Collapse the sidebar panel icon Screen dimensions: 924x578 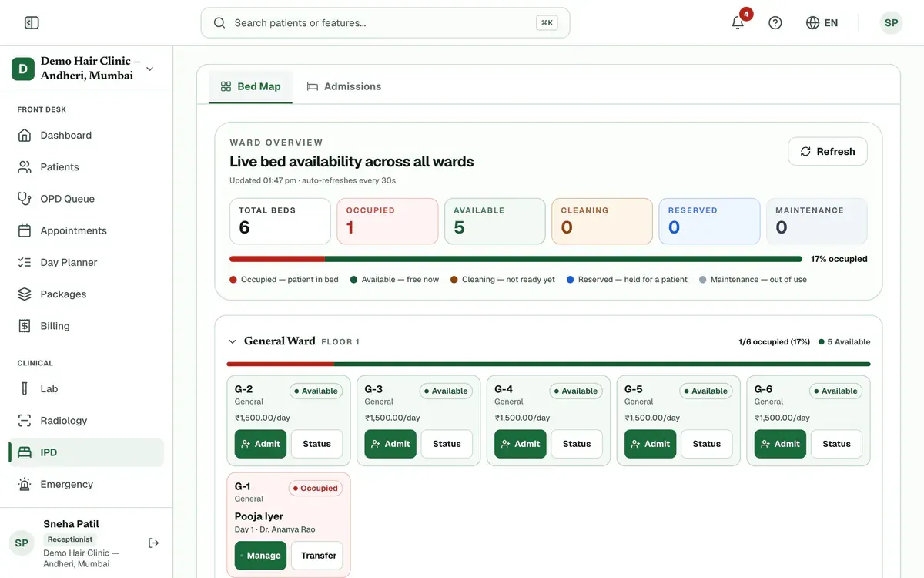[x=32, y=23]
